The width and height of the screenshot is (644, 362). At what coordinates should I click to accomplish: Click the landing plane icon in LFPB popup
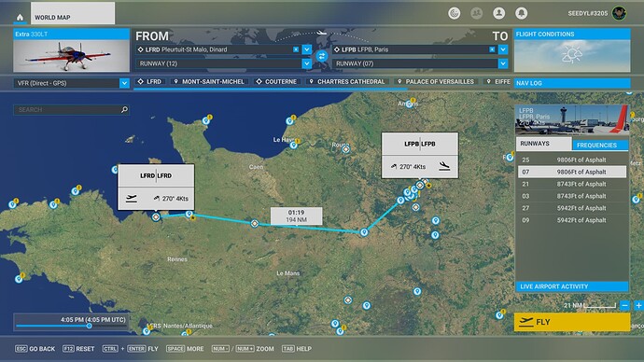[444, 166]
